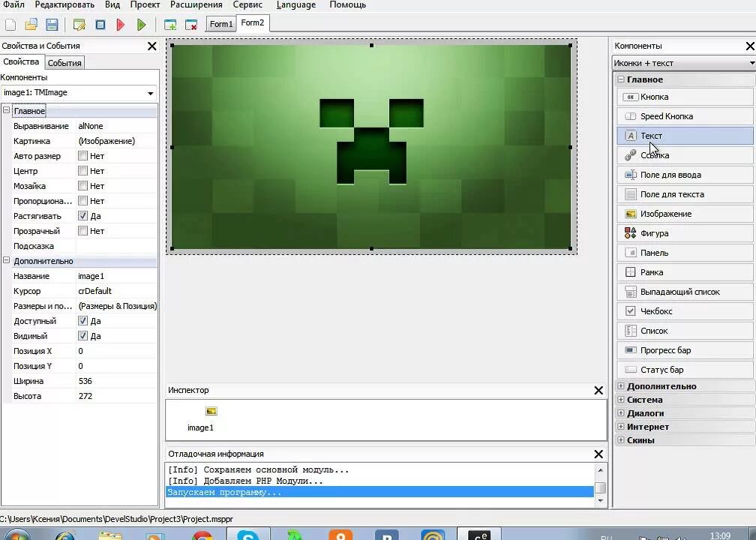Switch to События tab

tap(64, 63)
